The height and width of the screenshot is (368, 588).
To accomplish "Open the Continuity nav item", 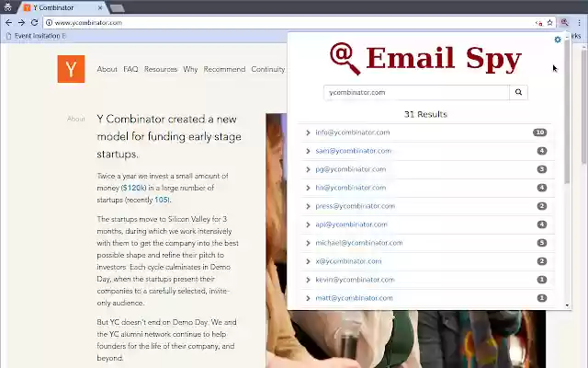I will click(x=267, y=69).
